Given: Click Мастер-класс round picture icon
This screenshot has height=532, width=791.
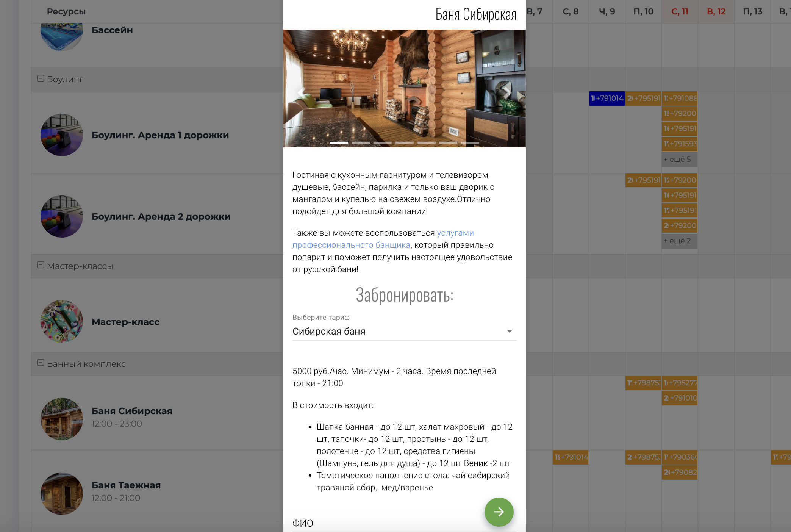Looking at the screenshot, I should [61, 321].
